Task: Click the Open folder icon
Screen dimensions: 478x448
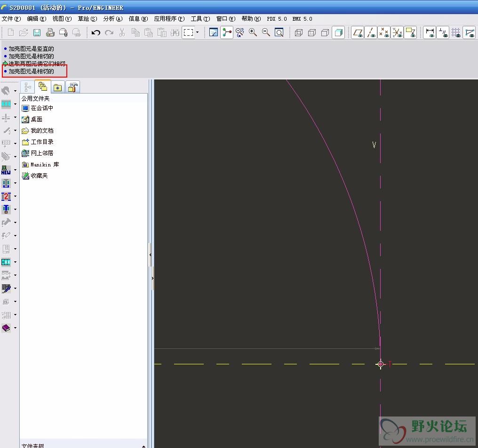Action: (x=24, y=32)
